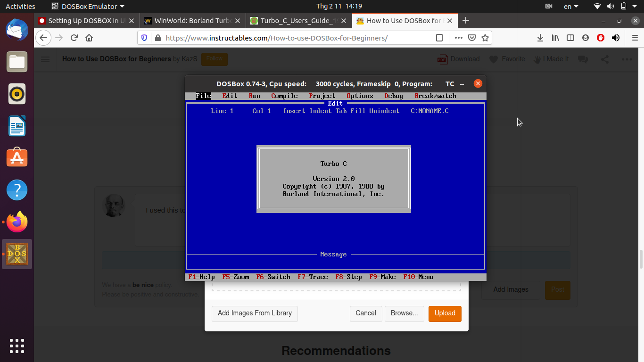Close the Turbo_C_Users_Guide tab
The width and height of the screenshot is (644, 362).
pyautogui.click(x=344, y=21)
